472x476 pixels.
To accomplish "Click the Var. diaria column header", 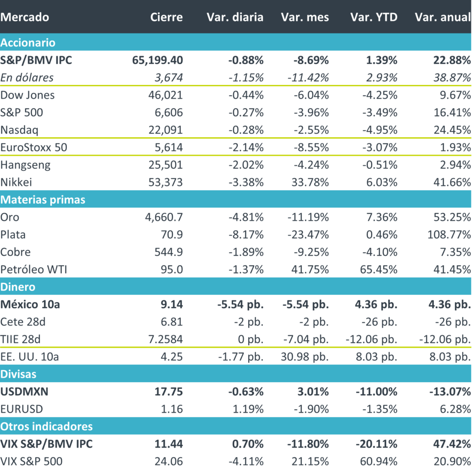I will pos(235,17).
